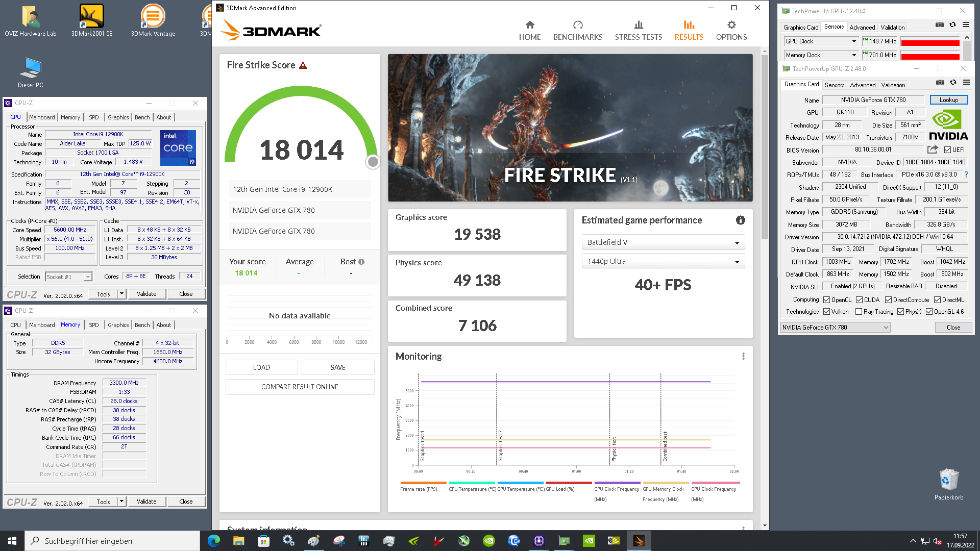Viewport: 980px width, 551px height.
Task: Toggle DirectML checkbox in GPU-Z
Action: pyautogui.click(x=937, y=300)
